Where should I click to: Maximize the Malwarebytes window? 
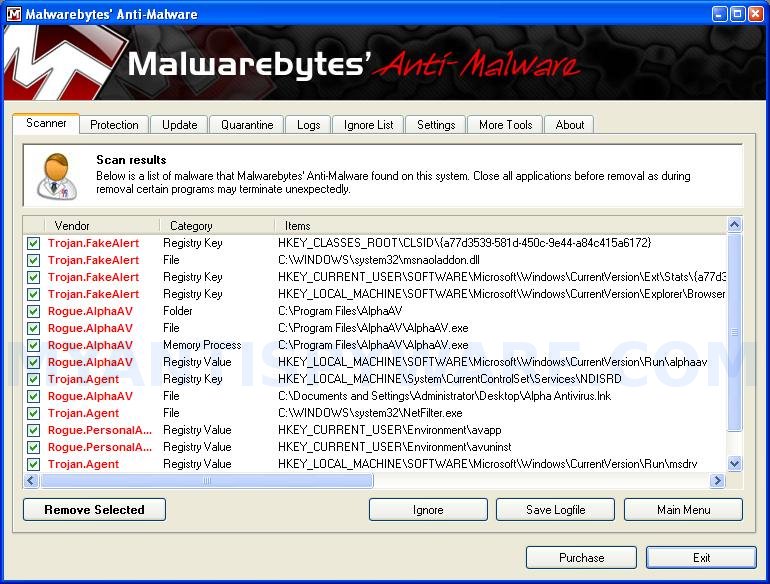tap(738, 14)
